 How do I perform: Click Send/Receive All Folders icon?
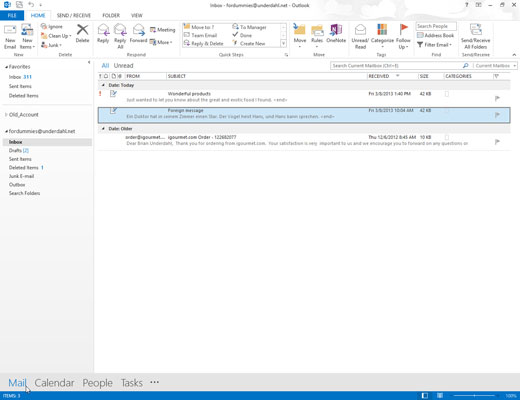[476, 30]
